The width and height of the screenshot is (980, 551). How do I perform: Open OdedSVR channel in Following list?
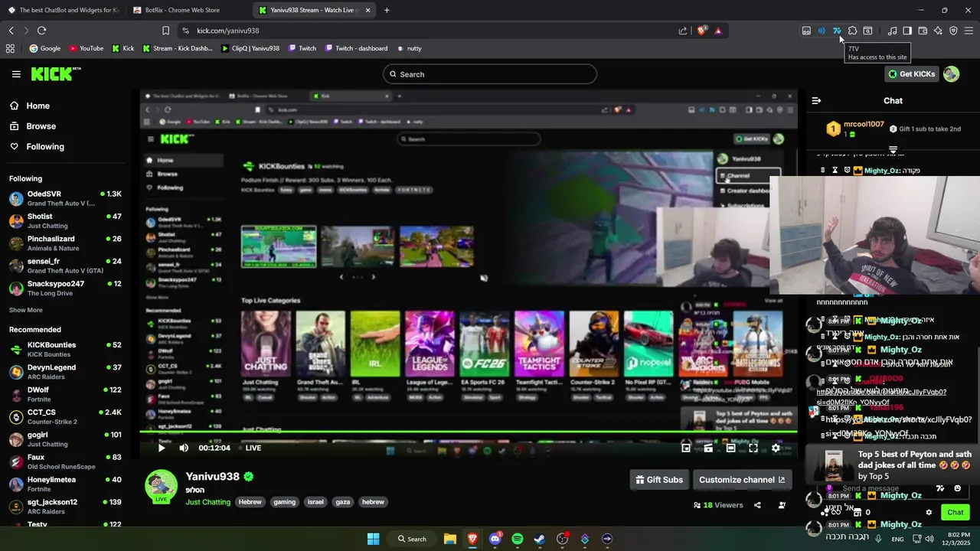pyautogui.click(x=65, y=198)
